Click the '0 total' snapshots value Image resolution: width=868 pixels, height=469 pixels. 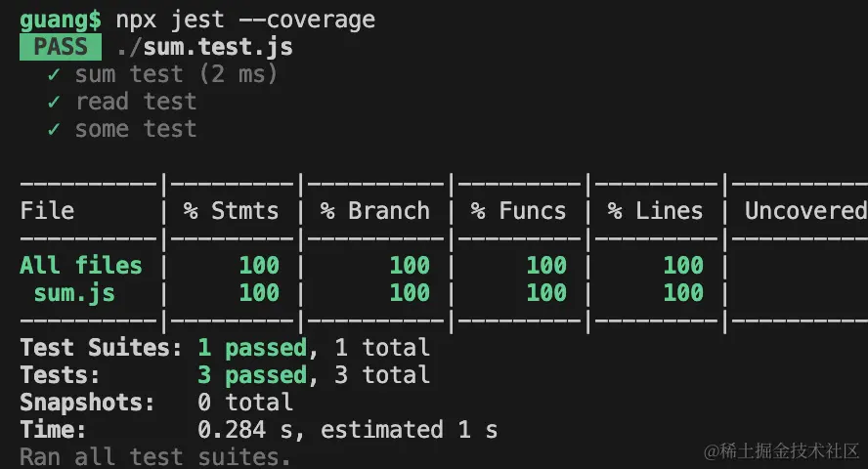tap(245, 403)
